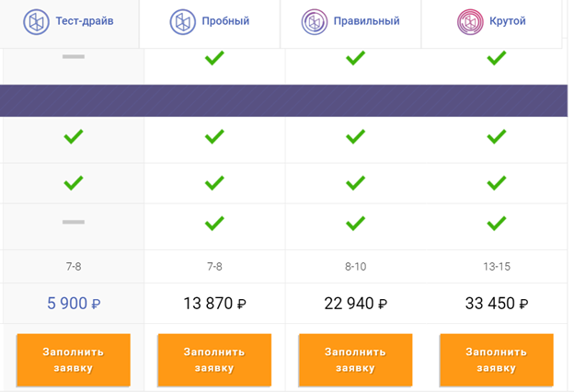Viewport: 574px width, 392px height.
Task: Click the pink Крутой plan logo icon
Action: pyautogui.click(x=470, y=21)
